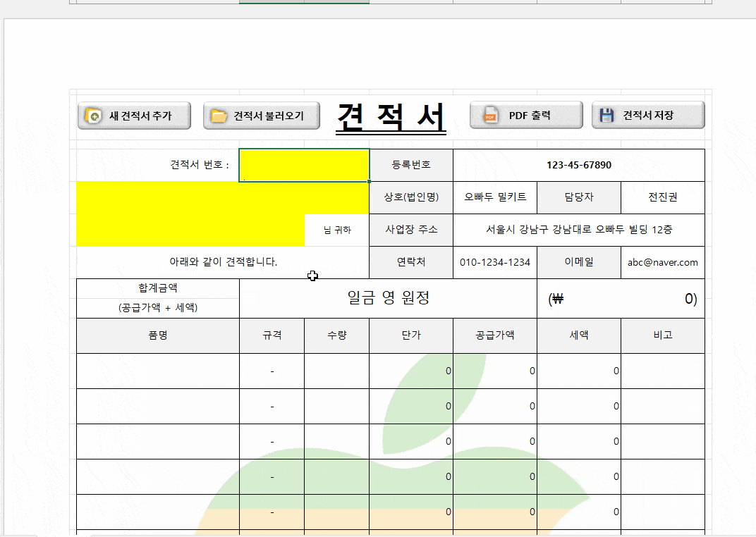756x537 pixels.
Task: Select fourth item row's 비고 cell
Action: (663, 477)
